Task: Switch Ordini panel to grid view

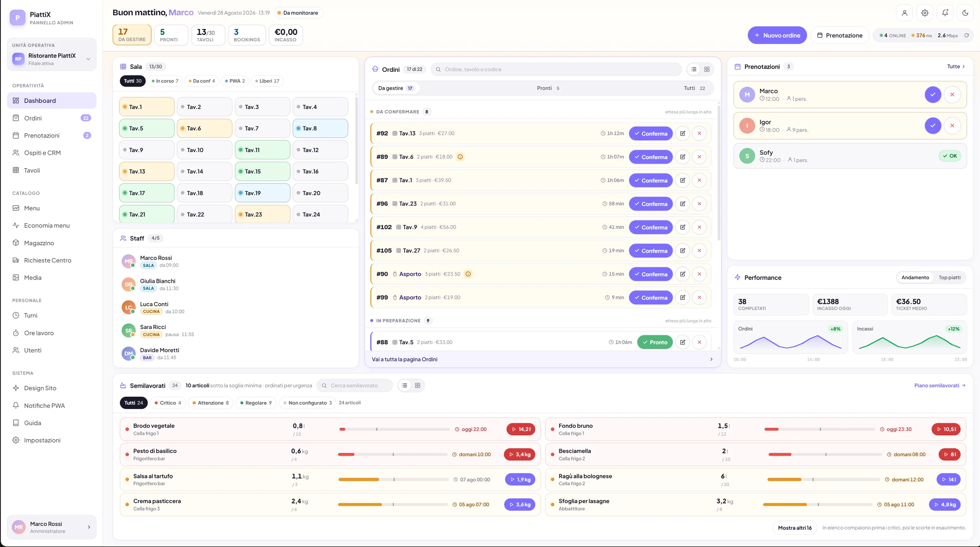Action: (707, 69)
